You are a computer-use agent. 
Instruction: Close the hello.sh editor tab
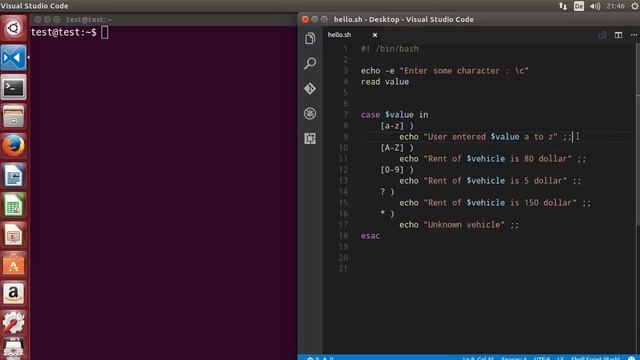click(x=375, y=35)
